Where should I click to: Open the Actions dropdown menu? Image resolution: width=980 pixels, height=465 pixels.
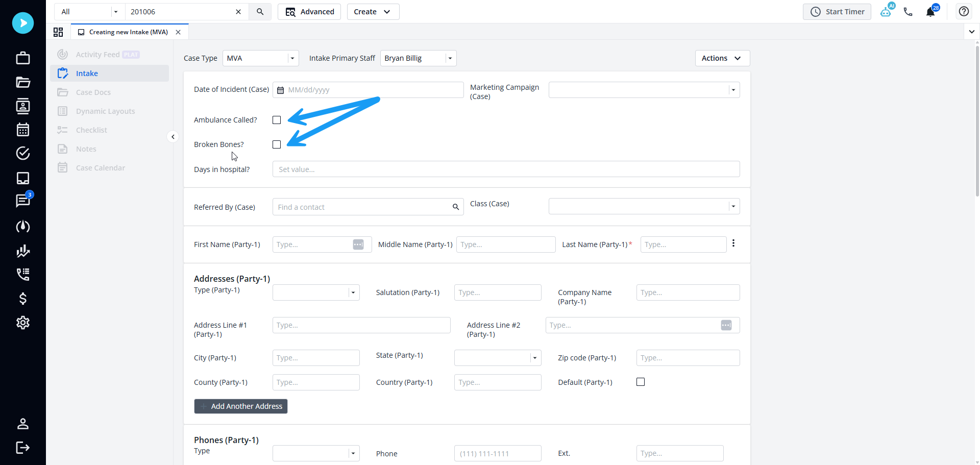(x=722, y=58)
